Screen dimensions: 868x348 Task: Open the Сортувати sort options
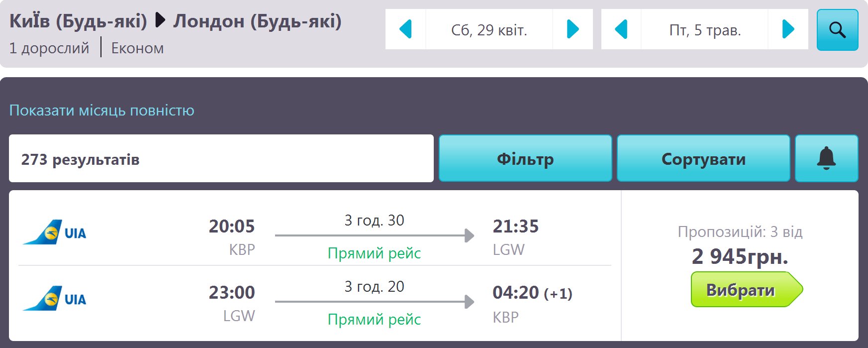(703, 158)
